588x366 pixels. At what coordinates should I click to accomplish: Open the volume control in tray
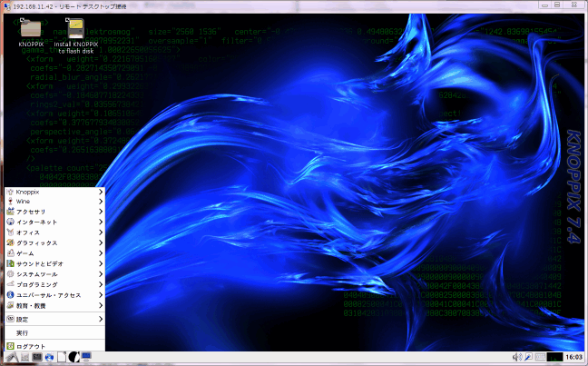[x=517, y=357]
